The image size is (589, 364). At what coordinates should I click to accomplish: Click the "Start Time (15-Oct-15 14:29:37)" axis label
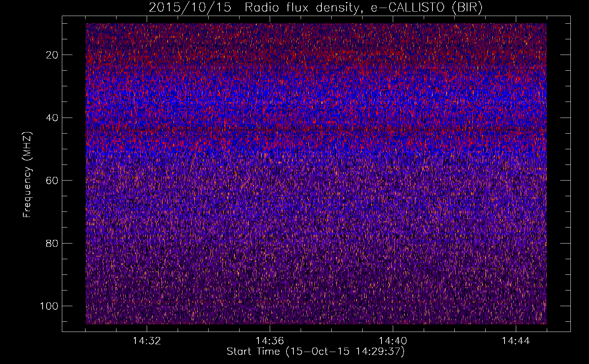pos(316,352)
